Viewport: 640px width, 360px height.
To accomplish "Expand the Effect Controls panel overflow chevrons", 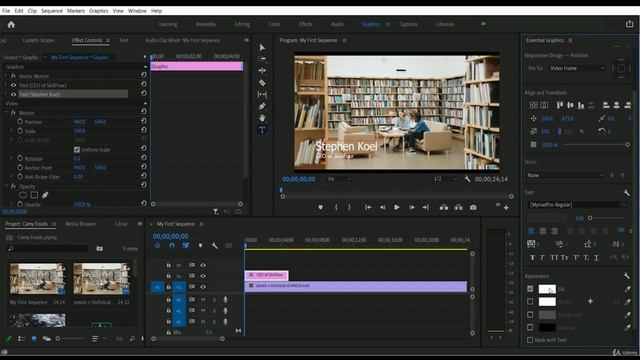I will [247, 40].
